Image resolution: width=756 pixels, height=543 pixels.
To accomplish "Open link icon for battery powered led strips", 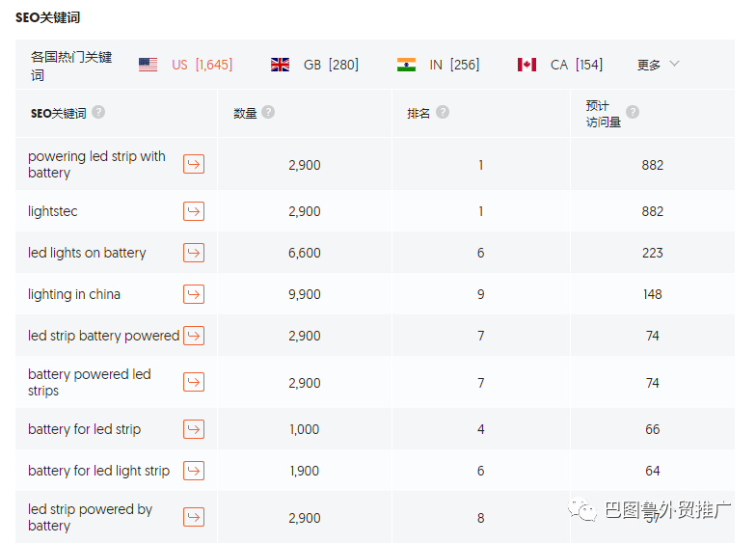I will (194, 382).
